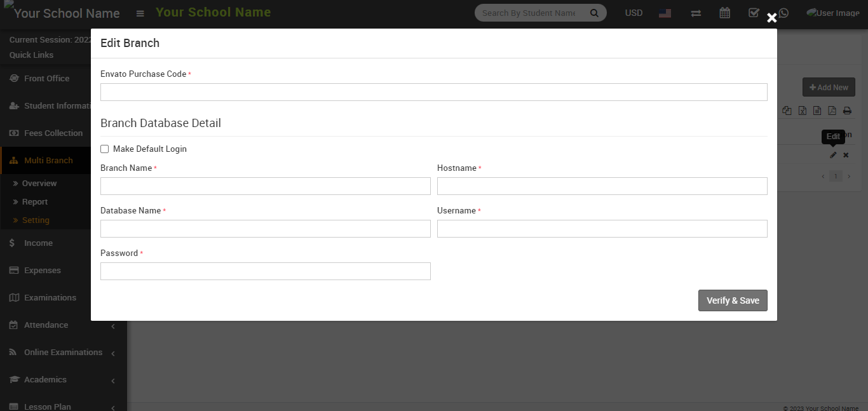Viewport: 868px width, 411px height.
Task: Select Overview under Multi Branch
Action: 39,183
